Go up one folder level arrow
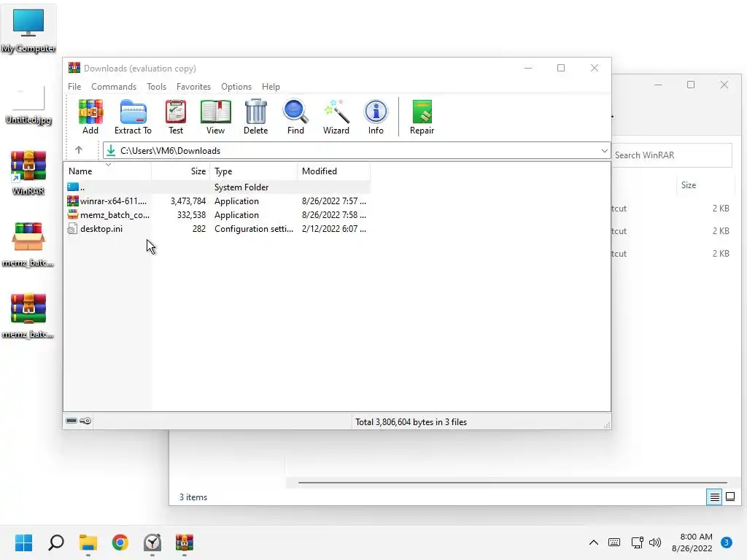Viewport: 747px width, 560px height. tap(79, 150)
